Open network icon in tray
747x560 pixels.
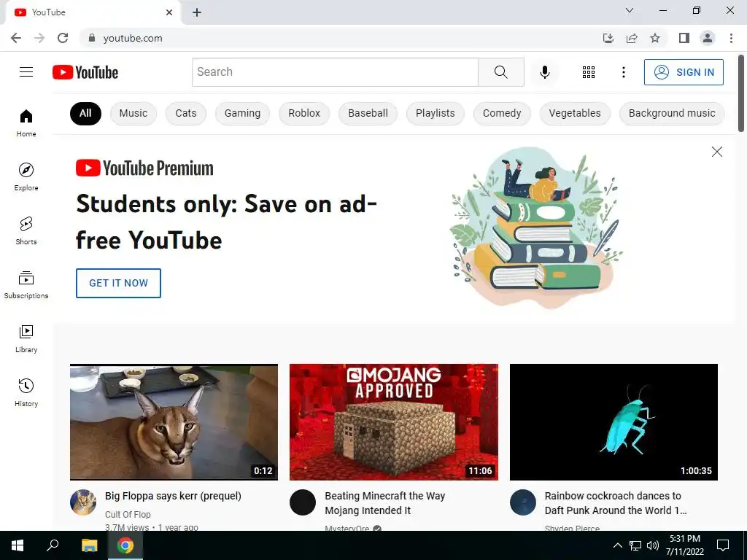pyautogui.click(x=635, y=545)
